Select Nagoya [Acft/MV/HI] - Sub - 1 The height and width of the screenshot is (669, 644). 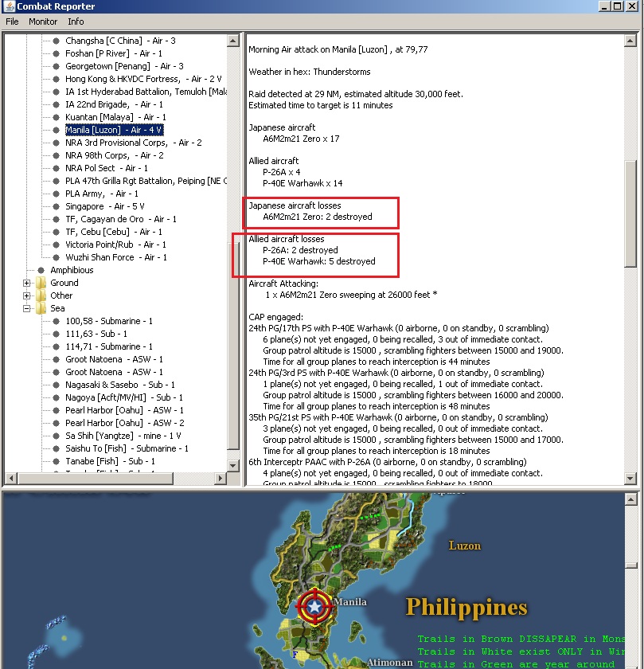[124, 397]
